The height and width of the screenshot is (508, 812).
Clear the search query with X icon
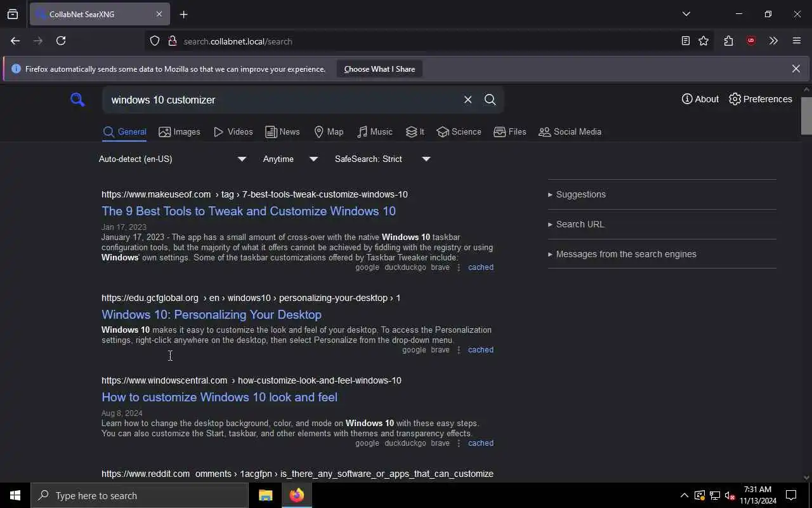(468, 100)
